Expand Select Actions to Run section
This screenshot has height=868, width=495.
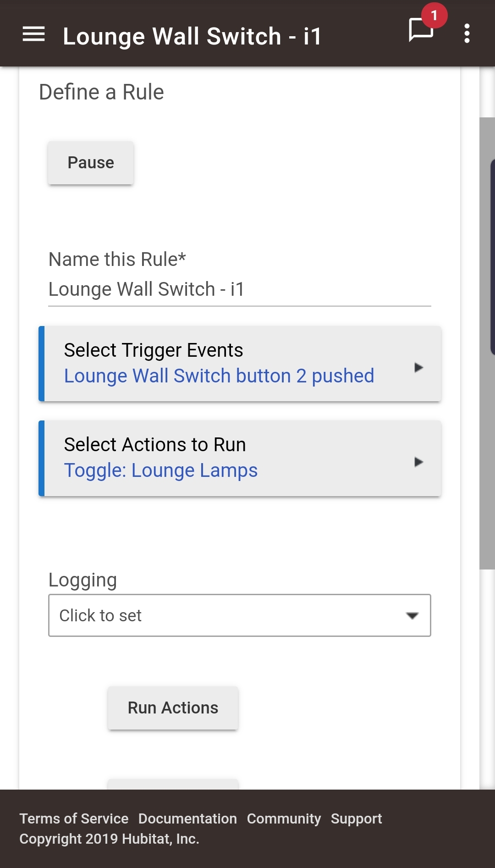tap(240, 458)
